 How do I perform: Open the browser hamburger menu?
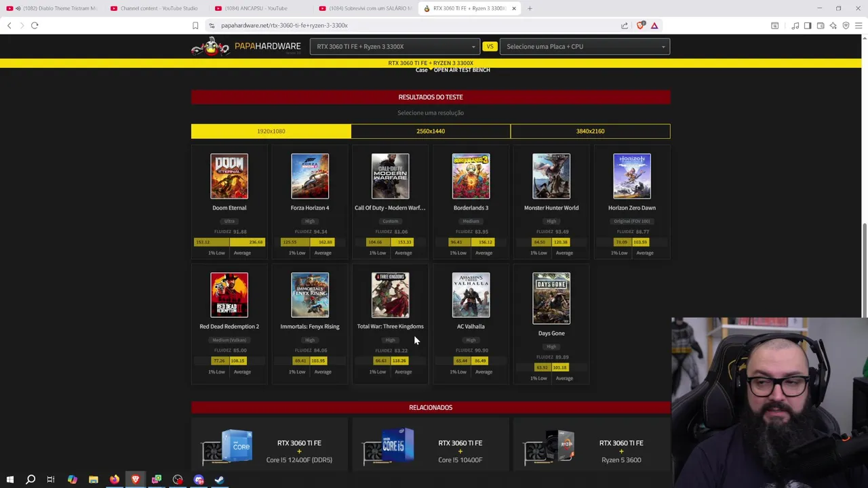[x=859, y=25]
